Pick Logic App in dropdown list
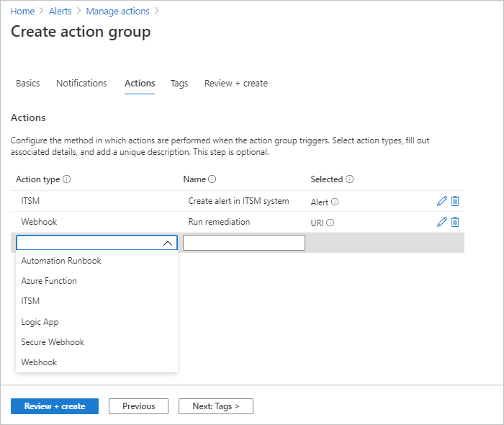Screen dimensions: 504x425 (40, 322)
